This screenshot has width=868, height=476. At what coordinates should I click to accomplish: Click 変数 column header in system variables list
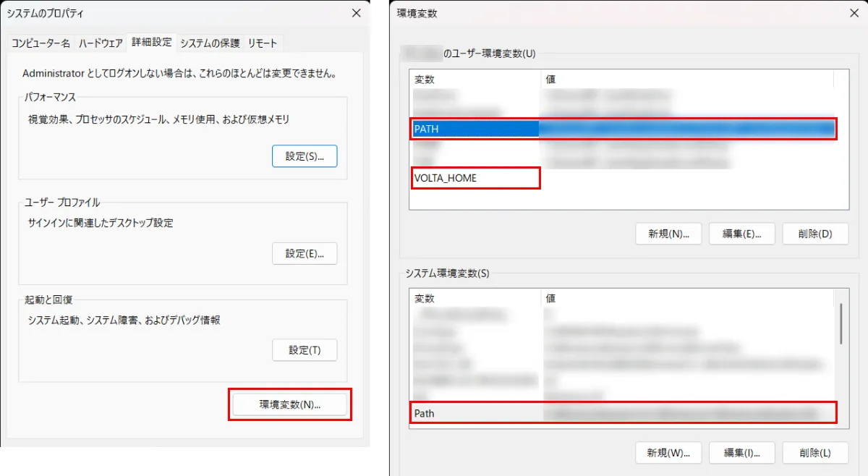tap(475, 298)
